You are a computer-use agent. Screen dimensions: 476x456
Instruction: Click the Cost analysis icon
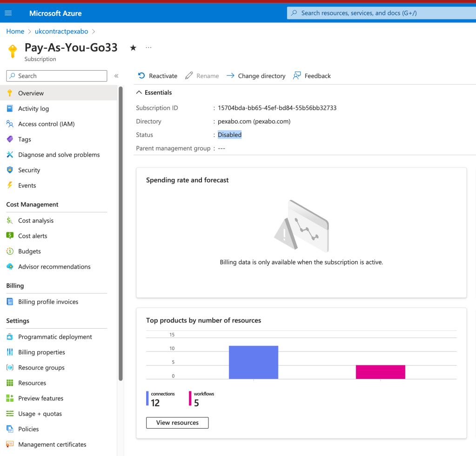(x=10, y=220)
